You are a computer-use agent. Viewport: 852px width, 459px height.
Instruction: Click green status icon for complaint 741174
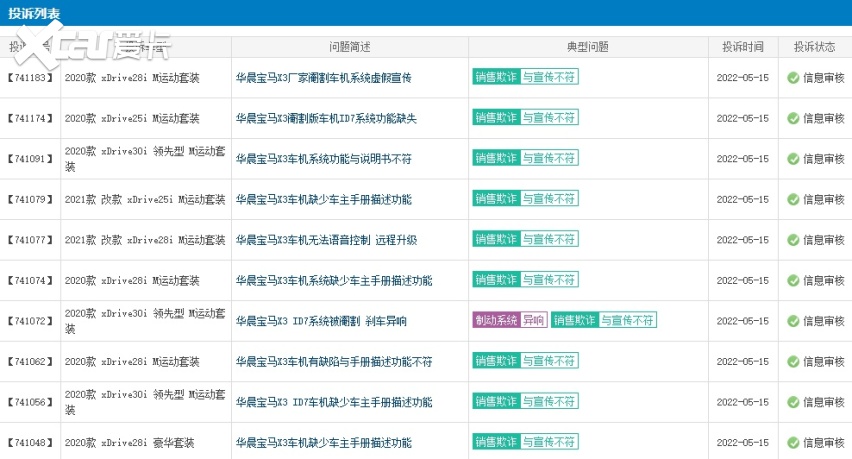pos(793,118)
